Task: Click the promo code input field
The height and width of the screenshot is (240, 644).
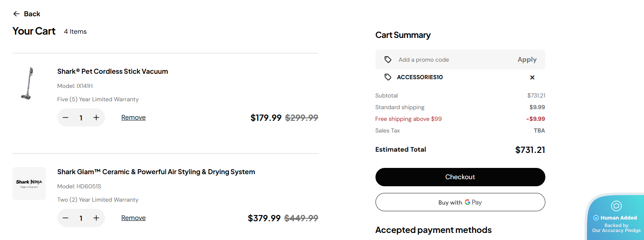Action: 454,60
